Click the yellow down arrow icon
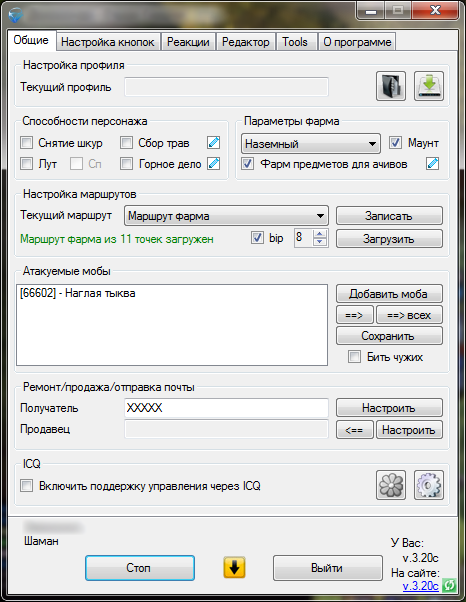The width and height of the screenshot is (466, 602). pos(234,567)
